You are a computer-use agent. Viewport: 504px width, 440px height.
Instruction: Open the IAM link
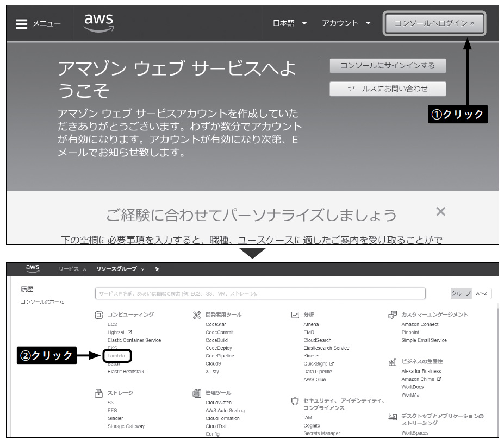[308, 418]
